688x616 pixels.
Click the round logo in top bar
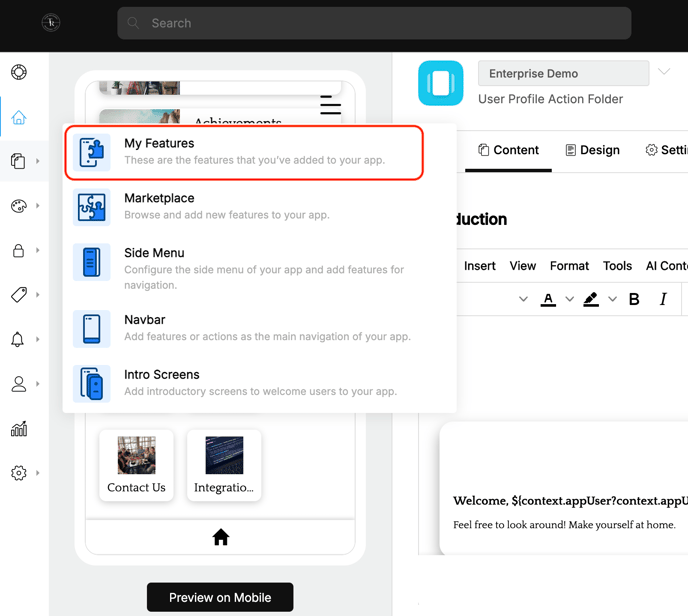[51, 23]
